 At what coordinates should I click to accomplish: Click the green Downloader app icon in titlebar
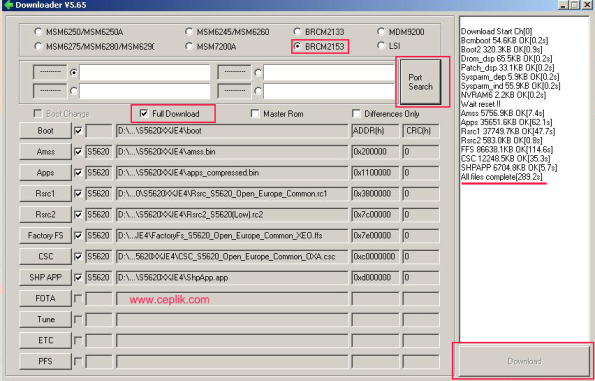tap(8, 5)
